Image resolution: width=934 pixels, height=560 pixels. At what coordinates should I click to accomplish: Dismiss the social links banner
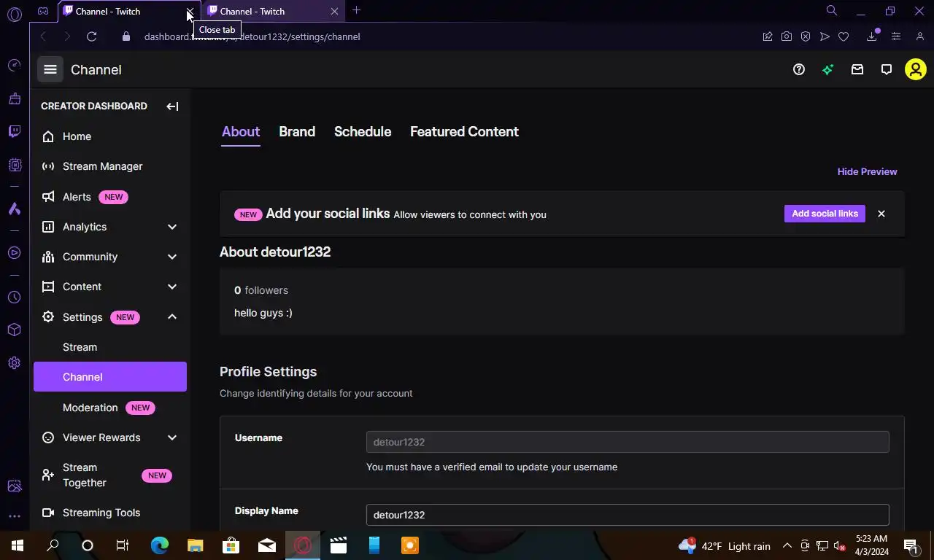[x=881, y=214]
